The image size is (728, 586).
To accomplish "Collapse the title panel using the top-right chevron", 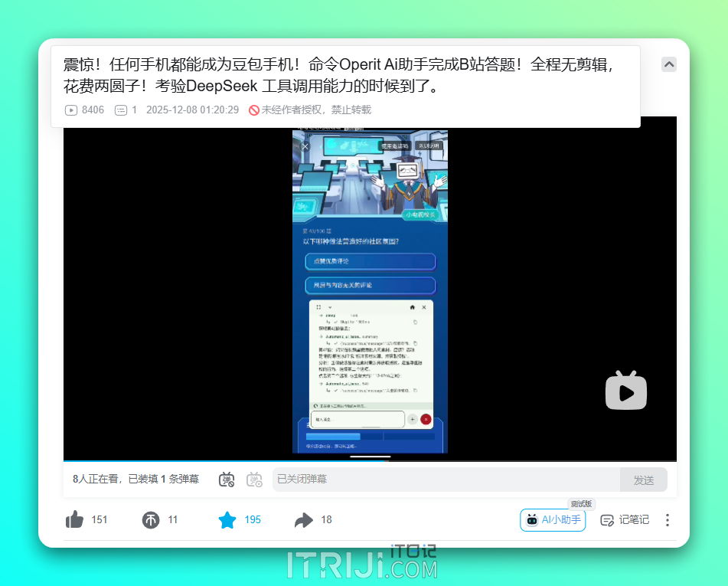I will (x=669, y=64).
